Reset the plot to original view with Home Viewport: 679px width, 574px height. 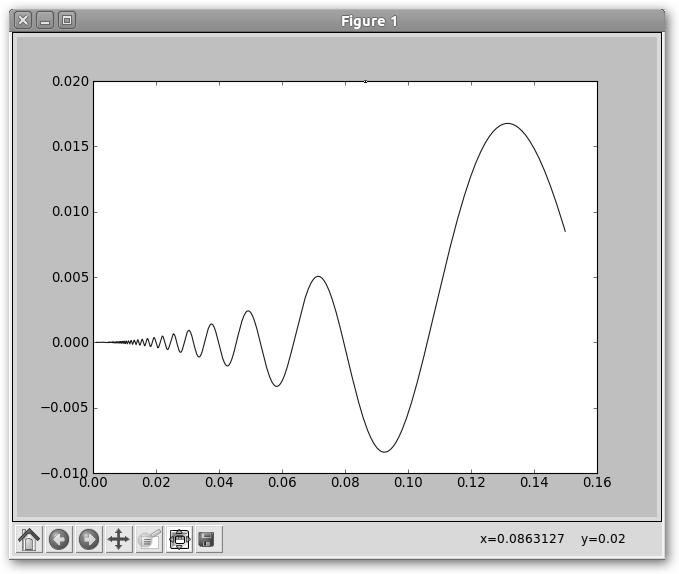point(29,539)
